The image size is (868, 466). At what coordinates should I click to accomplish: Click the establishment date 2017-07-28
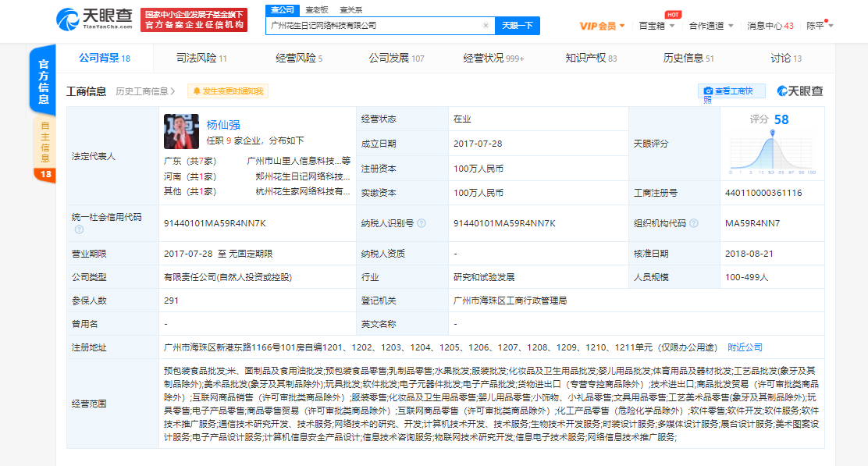point(478,144)
